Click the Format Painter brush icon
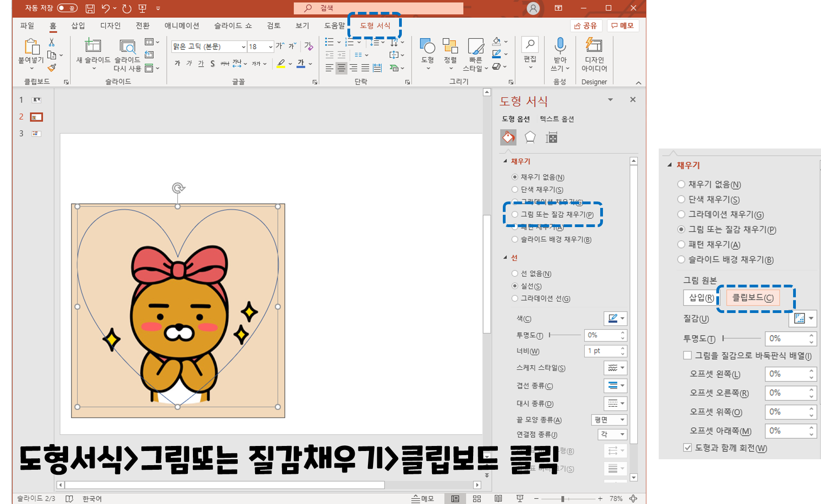This screenshot has width=821, height=504. click(52, 68)
